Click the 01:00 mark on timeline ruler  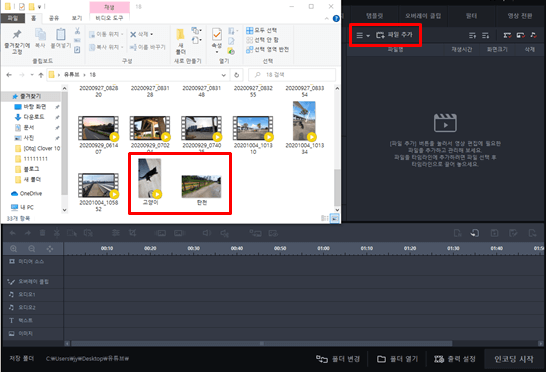pos(323,248)
